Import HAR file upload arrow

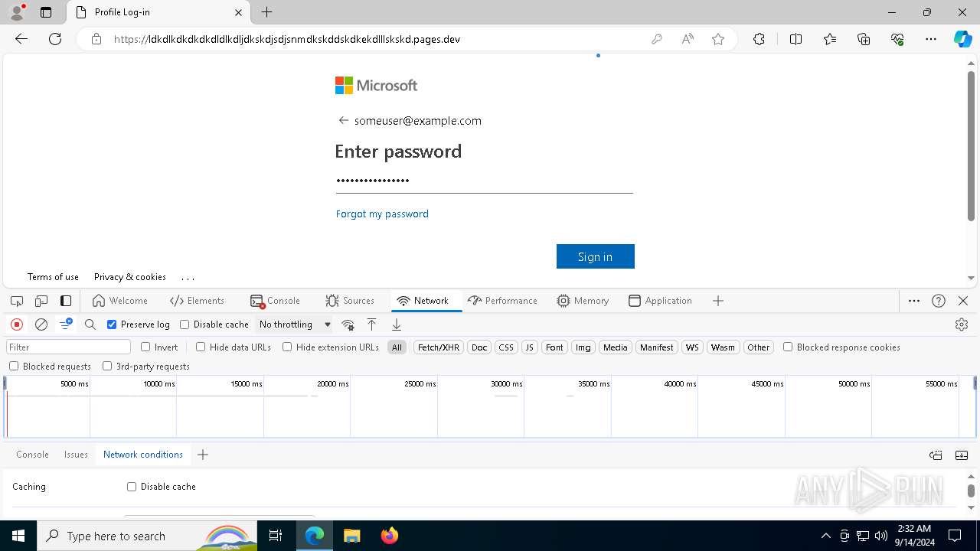(x=371, y=324)
